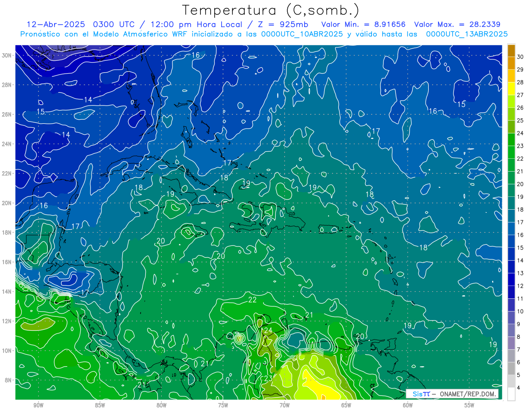Click the "30N" latitude label
The width and height of the screenshot is (532, 411).
tap(7, 55)
